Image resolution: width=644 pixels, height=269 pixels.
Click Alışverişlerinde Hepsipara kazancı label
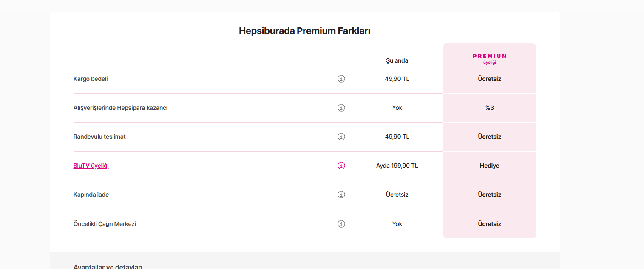point(120,108)
